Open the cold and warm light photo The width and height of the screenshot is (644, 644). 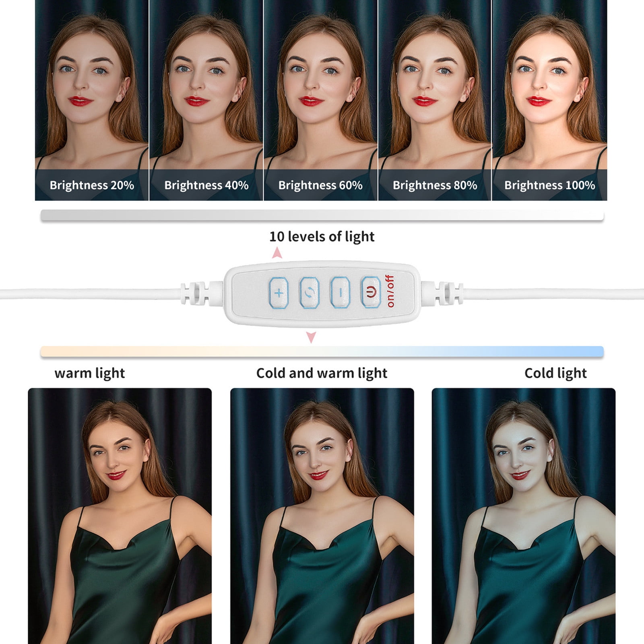pyautogui.click(x=322, y=516)
